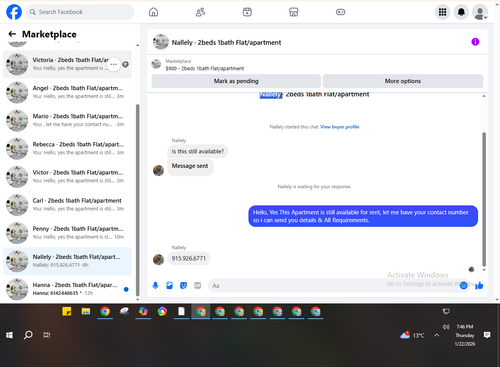Select the Nallely conversation in list
This screenshot has width=500, height=367.
tap(67, 261)
